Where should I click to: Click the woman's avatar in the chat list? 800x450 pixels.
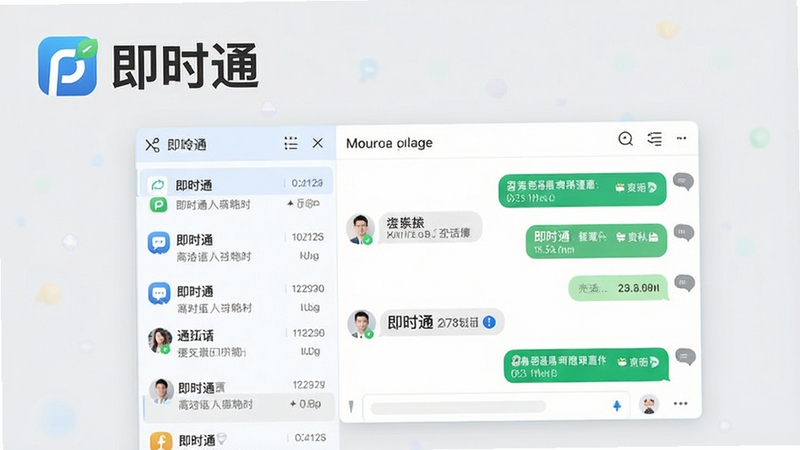coord(160,341)
